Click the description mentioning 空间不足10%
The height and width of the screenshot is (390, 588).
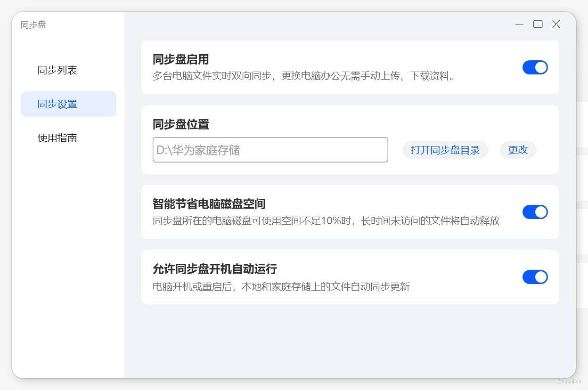point(326,221)
